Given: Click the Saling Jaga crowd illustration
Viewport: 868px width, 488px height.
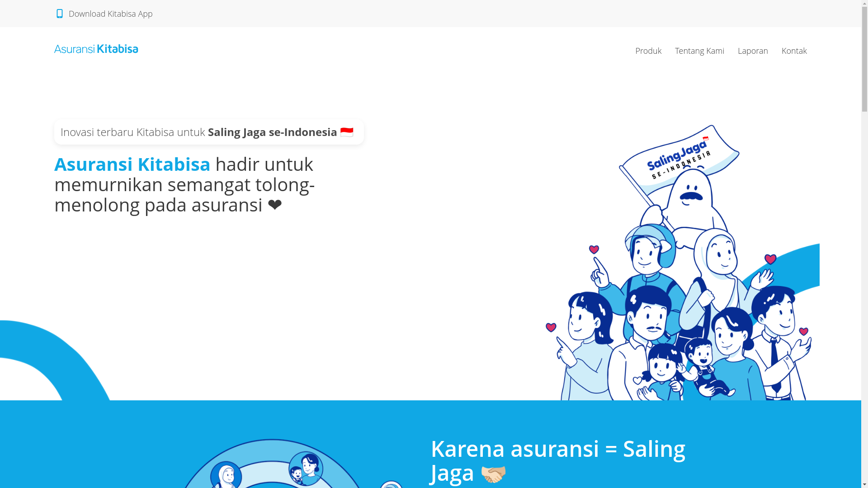Looking at the screenshot, I should click(682, 262).
